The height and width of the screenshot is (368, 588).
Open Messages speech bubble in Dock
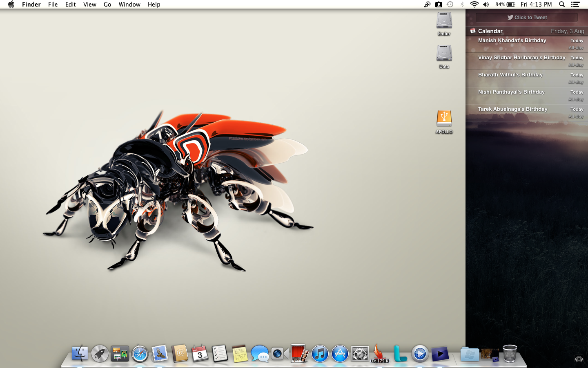[260, 354]
